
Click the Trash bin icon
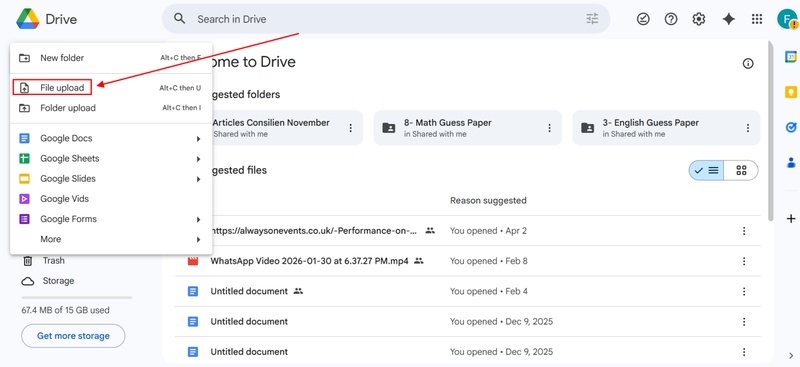28,261
